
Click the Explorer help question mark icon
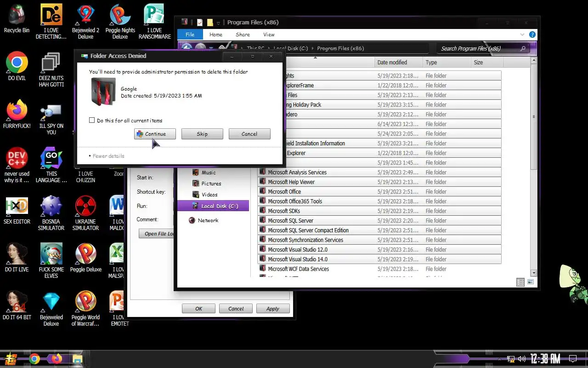[x=532, y=34]
